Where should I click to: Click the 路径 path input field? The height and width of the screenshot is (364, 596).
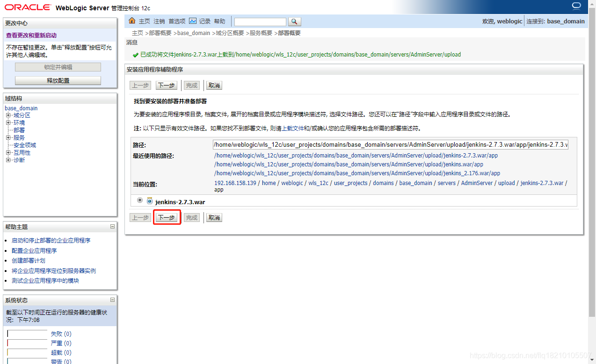[x=391, y=144]
